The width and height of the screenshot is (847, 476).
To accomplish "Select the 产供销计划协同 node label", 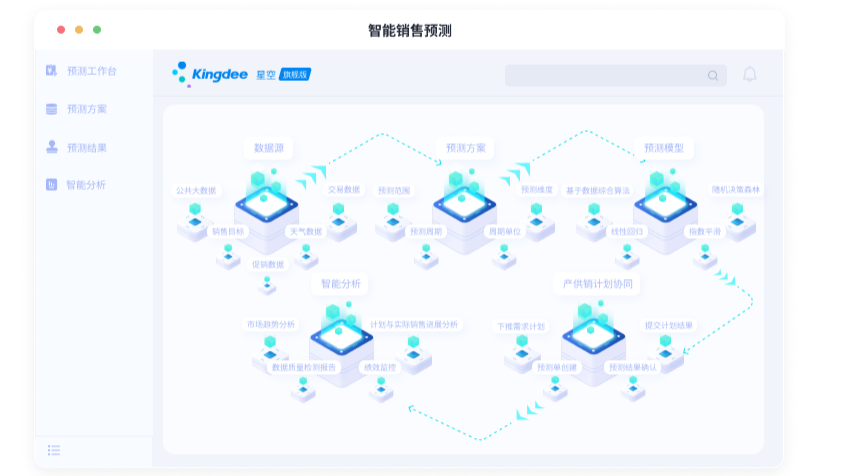I will click(x=597, y=284).
